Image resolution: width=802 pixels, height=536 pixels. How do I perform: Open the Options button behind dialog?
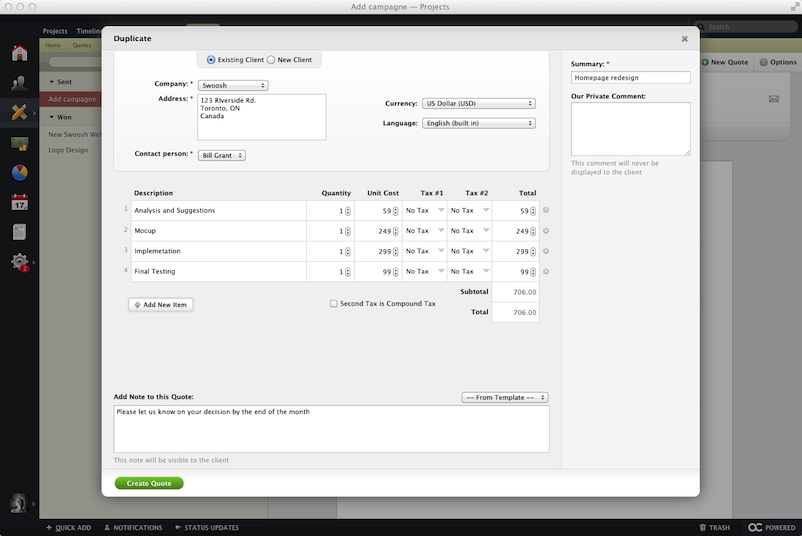tap(778, 62)
